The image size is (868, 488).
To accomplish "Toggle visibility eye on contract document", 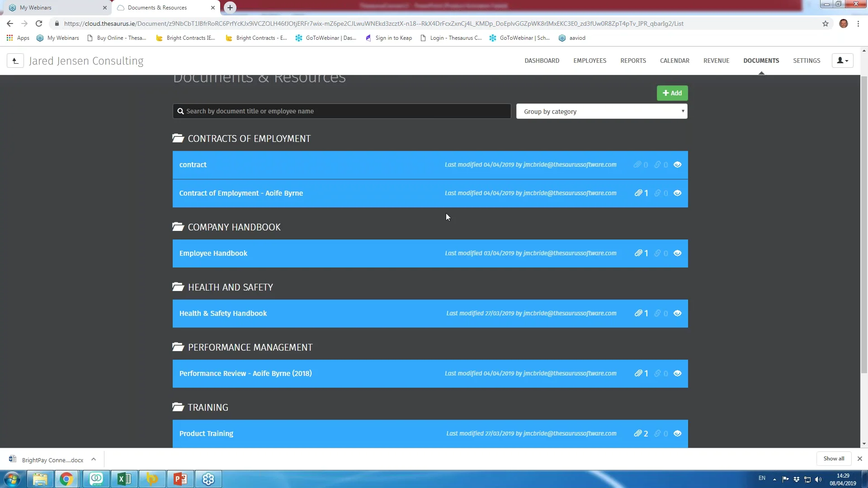I will [x=677, y=165].
